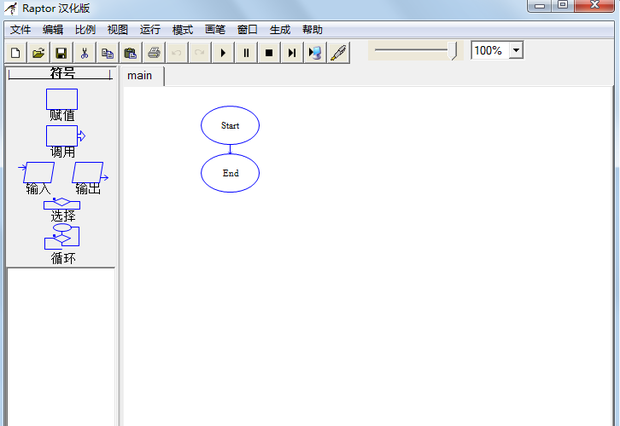Select the 输出 output symbol
The image size is (620, 426).
click(x=90, y=172)
